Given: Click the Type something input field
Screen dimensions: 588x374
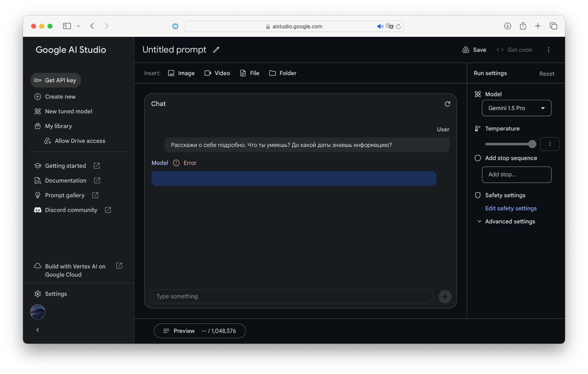Looking at the screenshot, I should [x=291, y=296].
